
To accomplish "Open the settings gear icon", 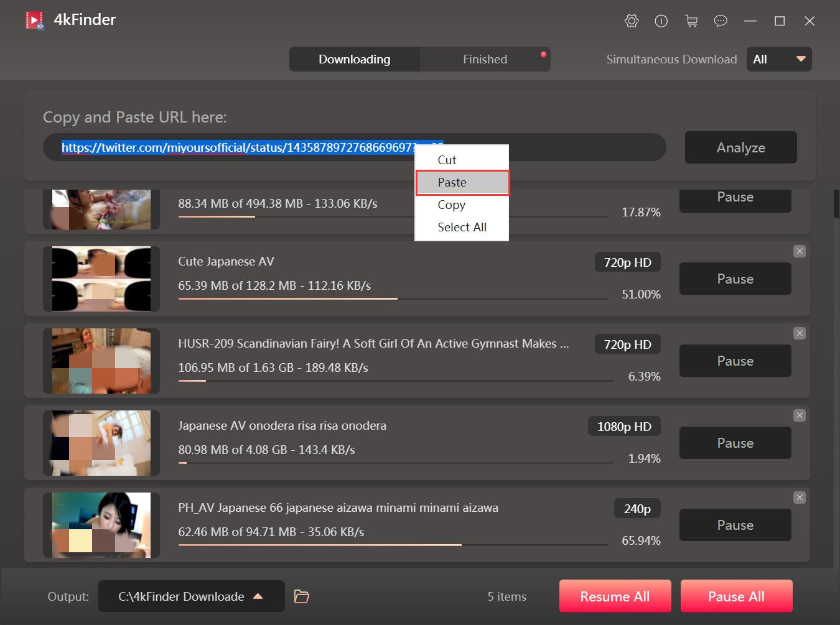I will [631, 21].
